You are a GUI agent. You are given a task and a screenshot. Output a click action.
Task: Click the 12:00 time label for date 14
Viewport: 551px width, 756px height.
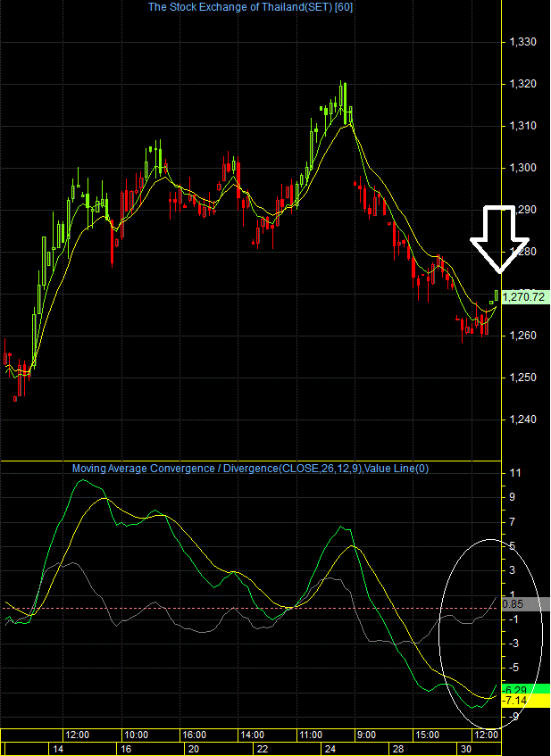coord(77,735)
